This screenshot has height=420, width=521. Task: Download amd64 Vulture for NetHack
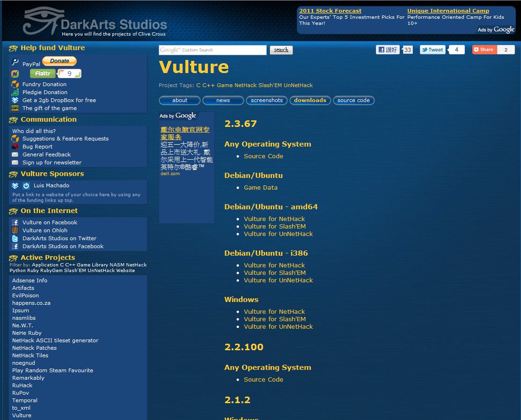click(274, 219)
